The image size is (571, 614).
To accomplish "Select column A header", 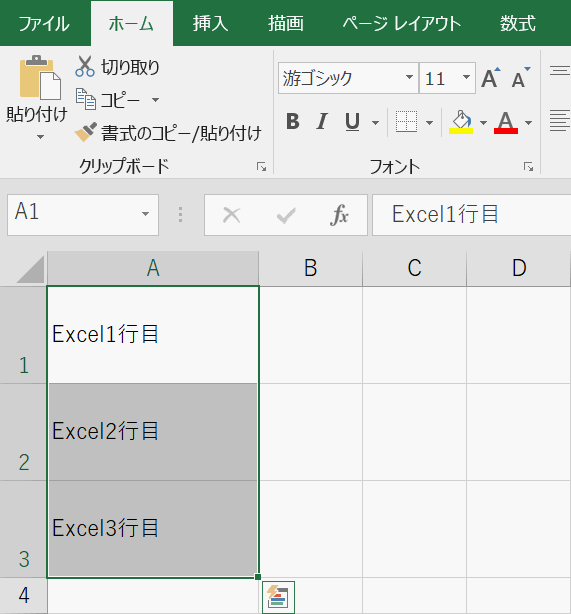I will (153, 268).
